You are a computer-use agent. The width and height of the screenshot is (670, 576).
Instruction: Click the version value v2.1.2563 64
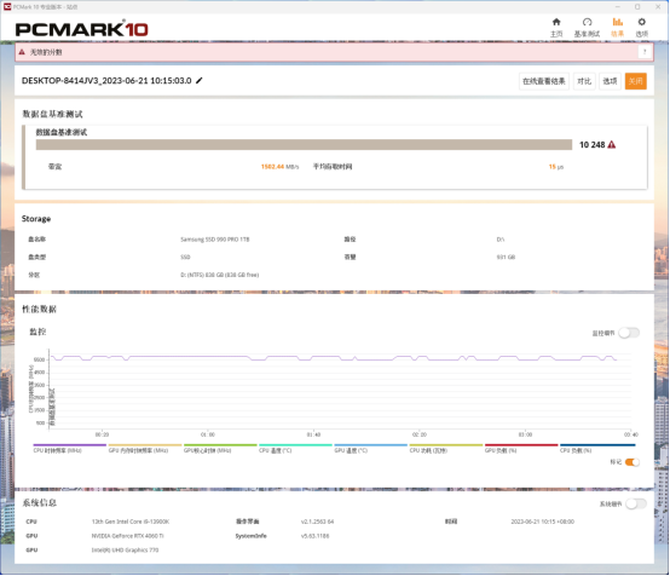coord(317,522)
